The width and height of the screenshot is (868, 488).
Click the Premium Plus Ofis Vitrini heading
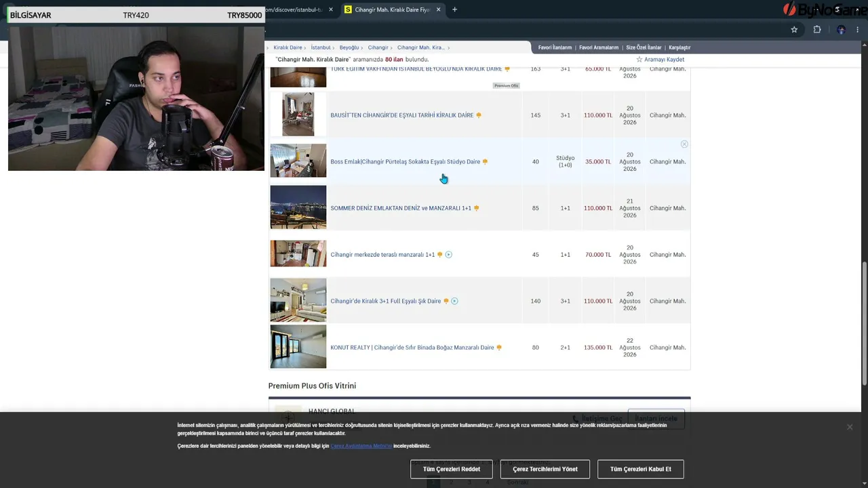(312, 386)
